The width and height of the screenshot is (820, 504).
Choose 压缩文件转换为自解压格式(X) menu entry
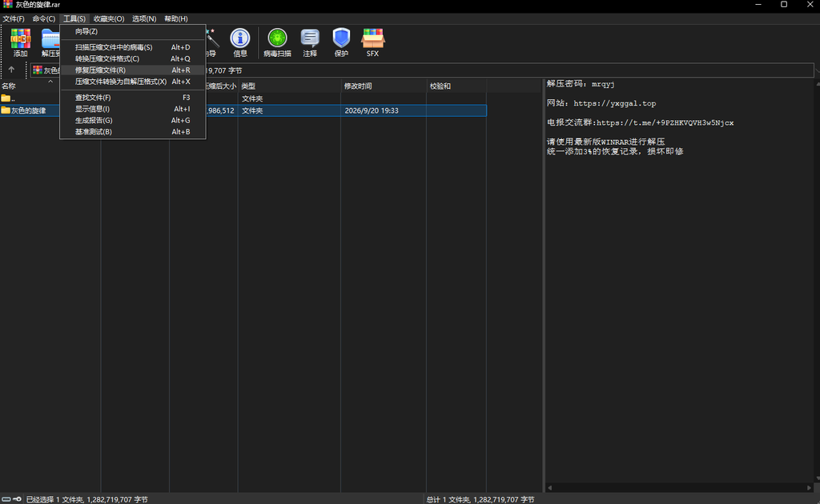click(133, 82)
